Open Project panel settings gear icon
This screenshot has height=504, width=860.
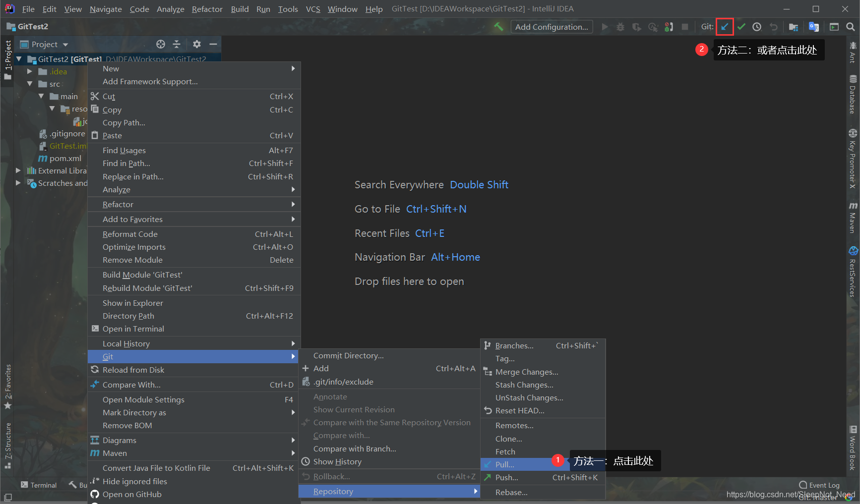point(197,44)
